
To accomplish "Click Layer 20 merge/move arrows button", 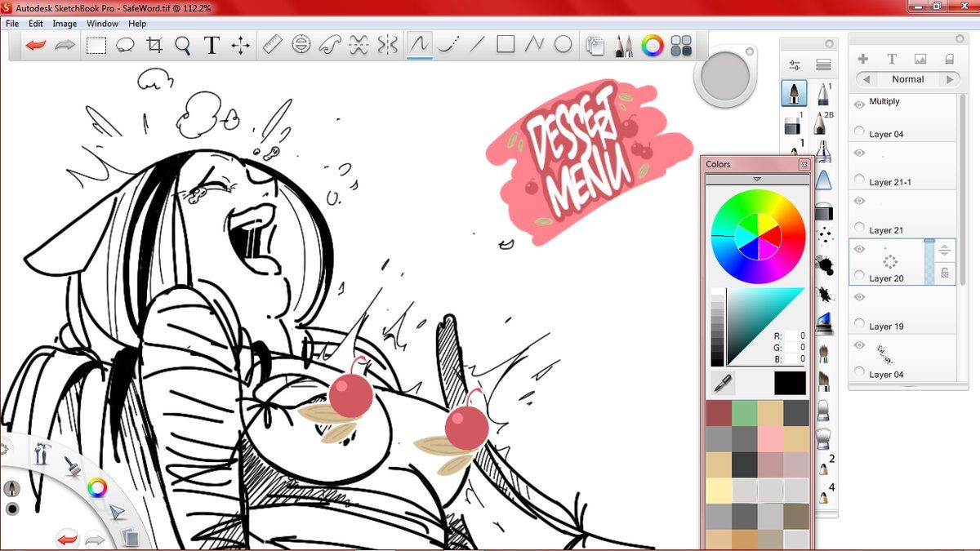I will point(945,251).
